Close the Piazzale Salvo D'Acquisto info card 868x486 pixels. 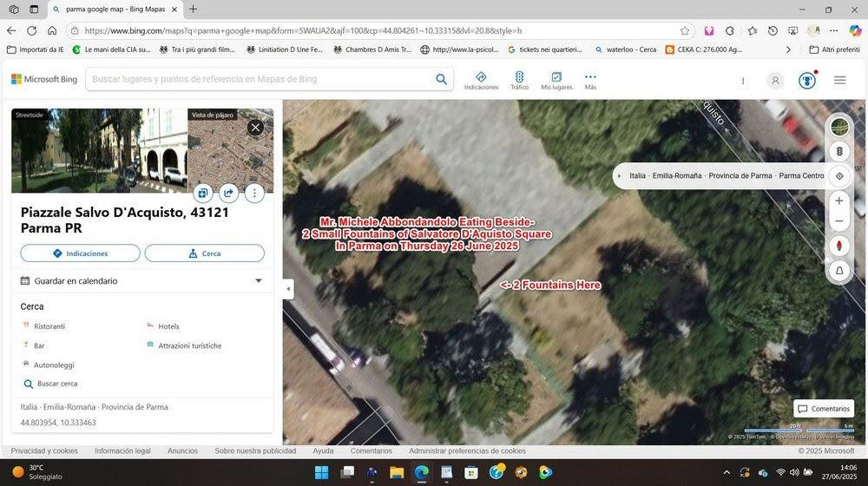(x=255, y=128)
